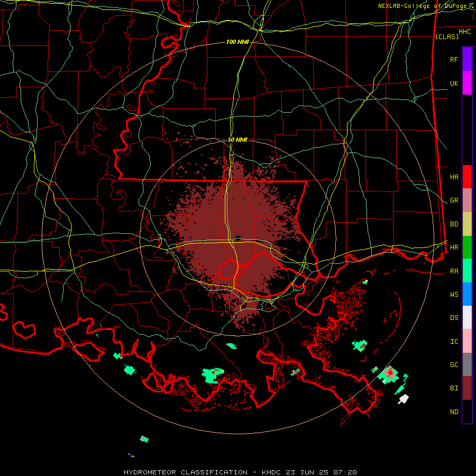Click the BD yellow legend color swatch
Screen dimensions: 476x476
coord(467,224)
